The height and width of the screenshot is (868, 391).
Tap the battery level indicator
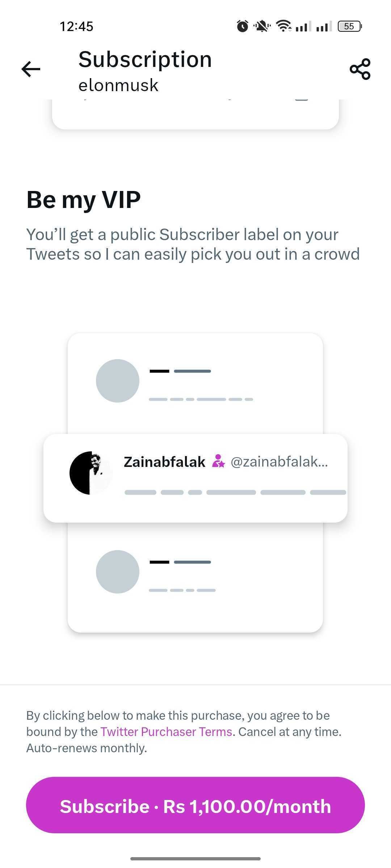click(349, 26)
